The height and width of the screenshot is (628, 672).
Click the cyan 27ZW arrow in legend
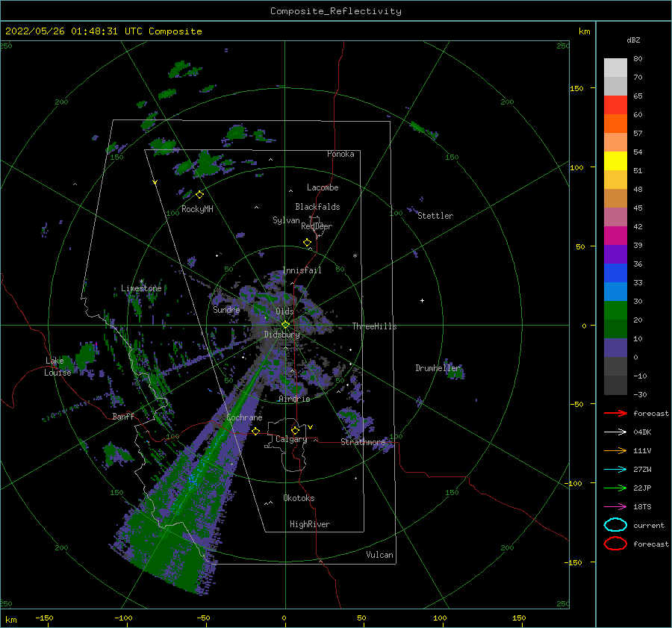(615, 470)
